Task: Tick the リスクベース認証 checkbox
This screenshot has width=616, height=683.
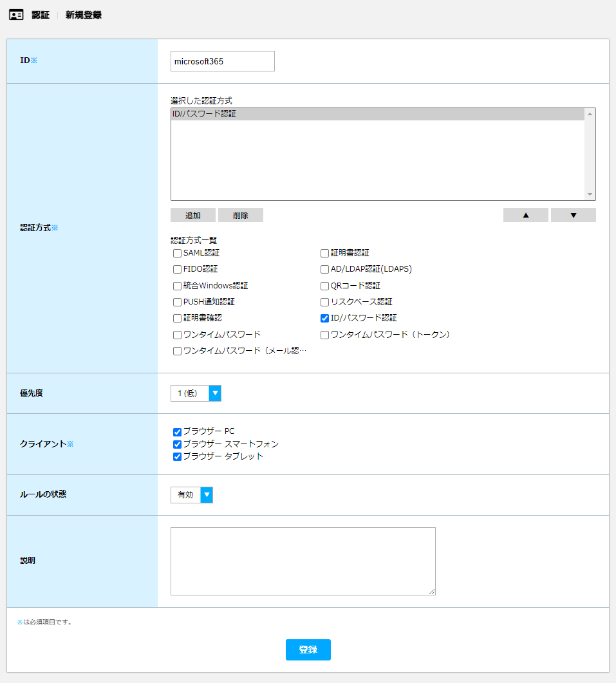Action: (x=324, y=302)
